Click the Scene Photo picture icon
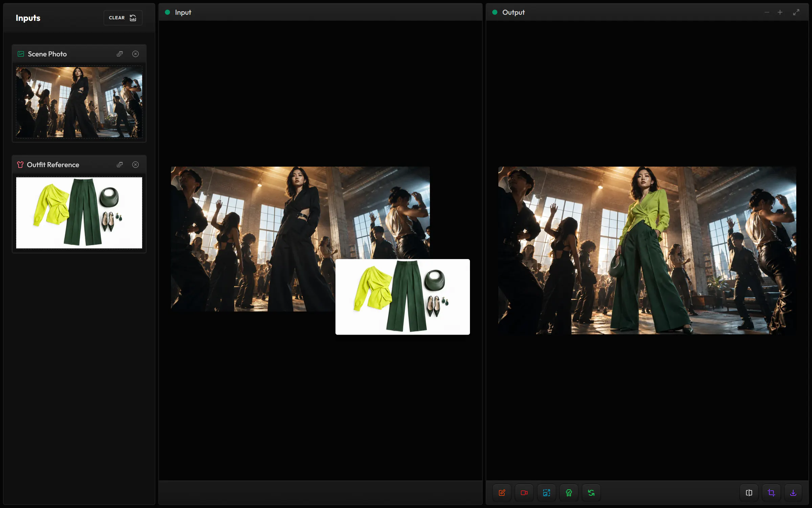Viewport: 812px width, 508px height. click(x=21, y=54)
